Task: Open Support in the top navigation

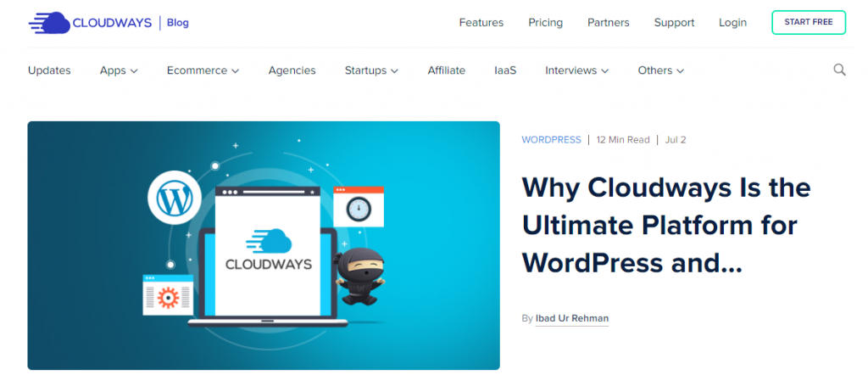Action: [674, 23]
